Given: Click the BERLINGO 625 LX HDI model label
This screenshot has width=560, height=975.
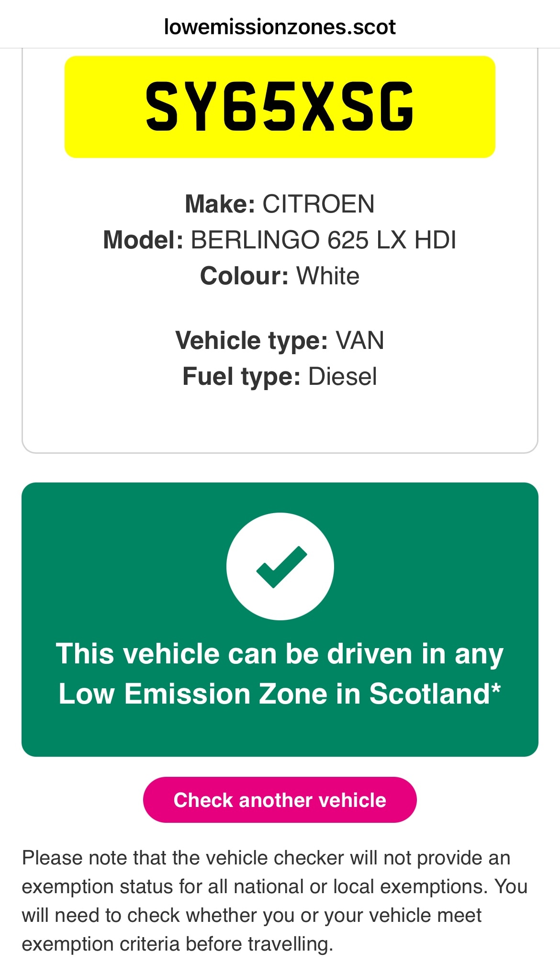Looking at the screenshot, I should point(280,239).
